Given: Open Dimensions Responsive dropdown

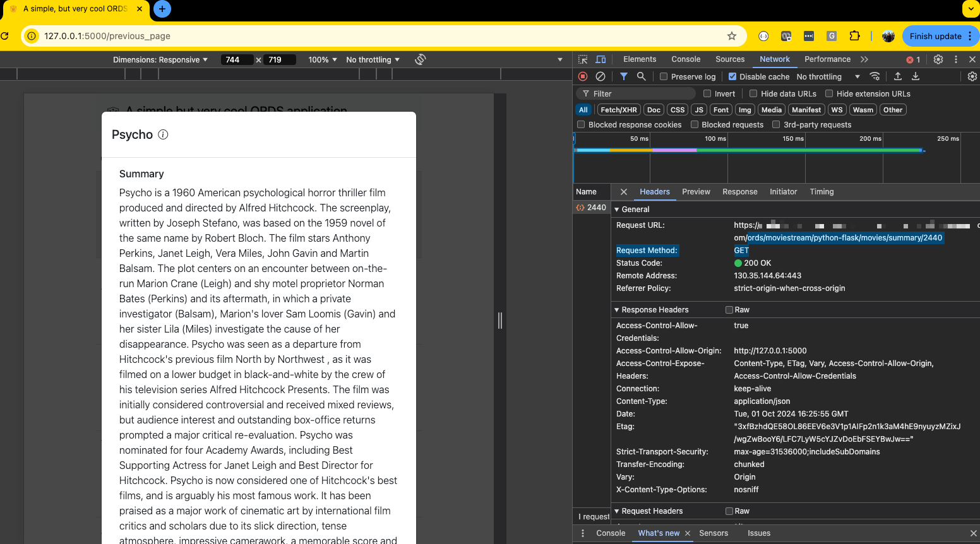Looking at the screenshot, I should pos(160,59).
